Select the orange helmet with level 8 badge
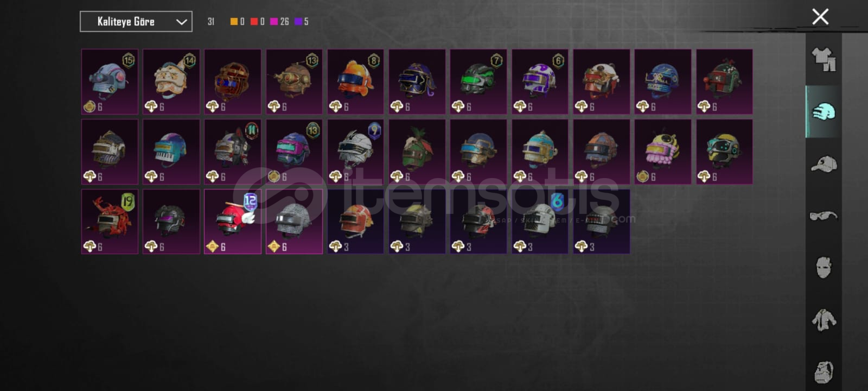This screenshot has width=868, height=391. coord(355,82)
